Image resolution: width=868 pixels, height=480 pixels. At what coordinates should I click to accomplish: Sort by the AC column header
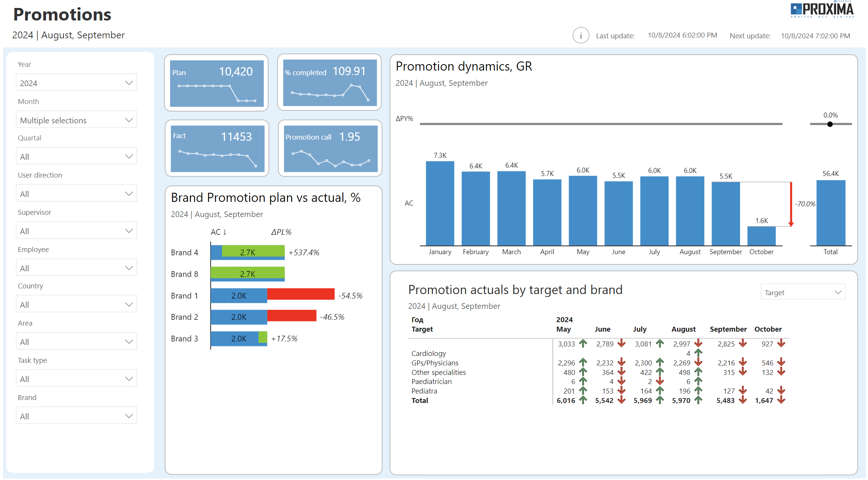pos(218,231)
